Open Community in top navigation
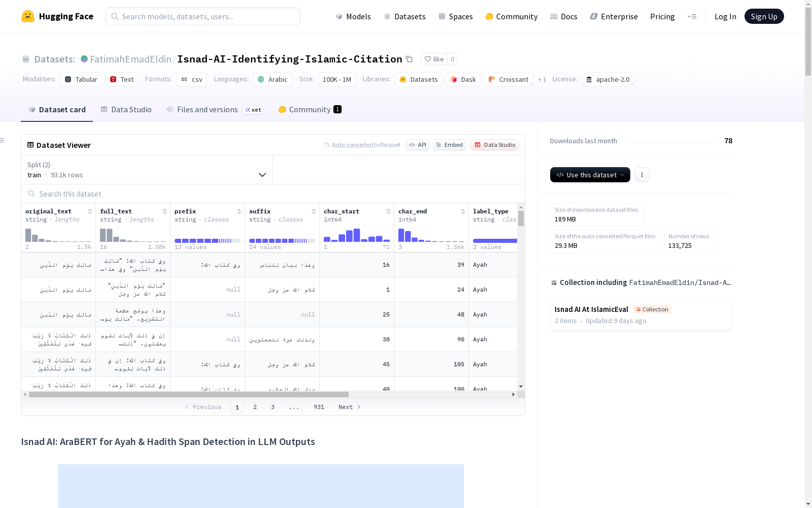 coord(512,16)
